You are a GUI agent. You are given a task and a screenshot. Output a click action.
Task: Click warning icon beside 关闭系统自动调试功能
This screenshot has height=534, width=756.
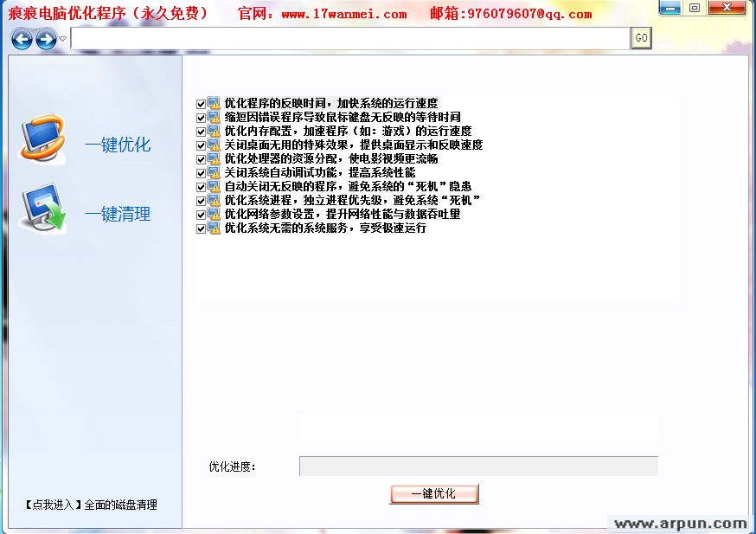pyautogui.click(x=214, y=173)
